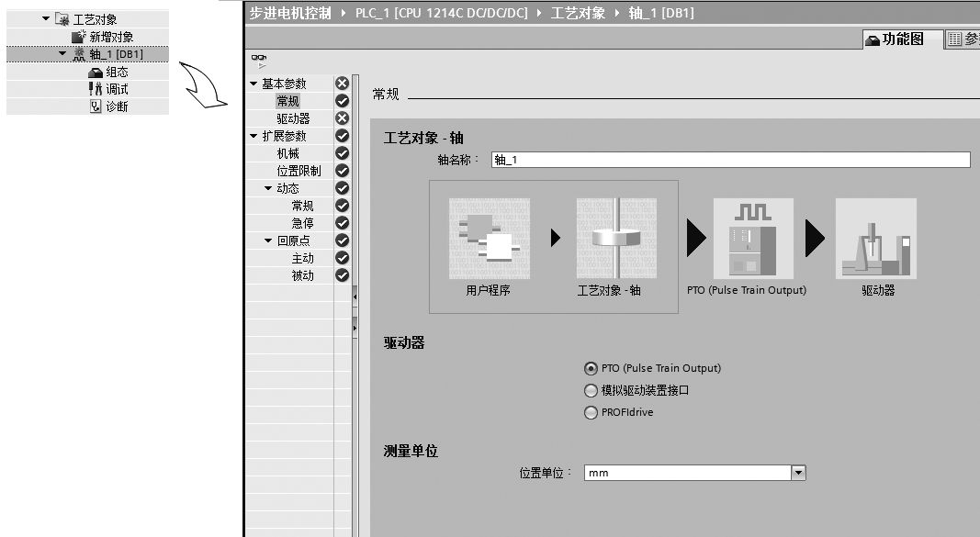
Task: Select 主动 under 回原点
Action: tap(302, 258)
